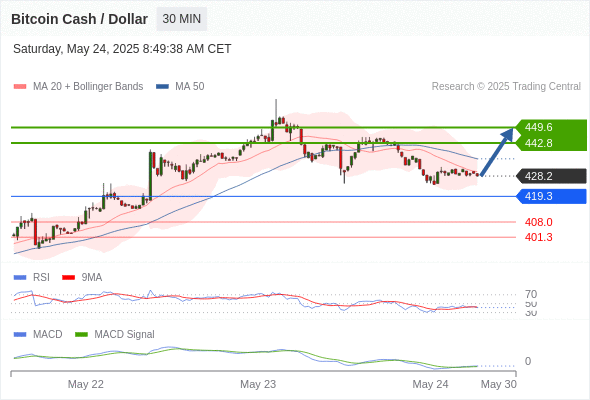
Task: Click the May 24 date axis label
Action: [x=430, y=384]
